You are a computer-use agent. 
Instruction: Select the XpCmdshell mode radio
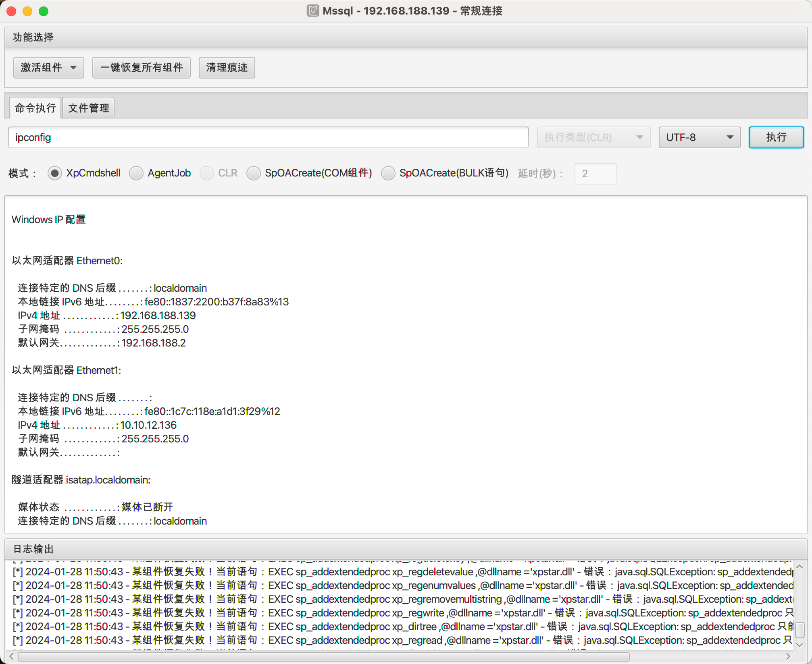[x=55, y=173]
